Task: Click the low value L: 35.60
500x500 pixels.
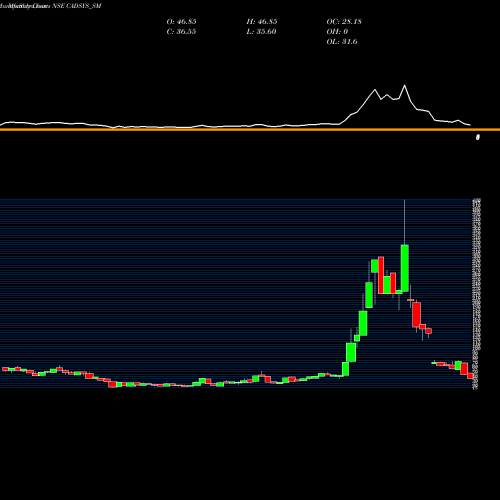Action: (x=261, y=32)
